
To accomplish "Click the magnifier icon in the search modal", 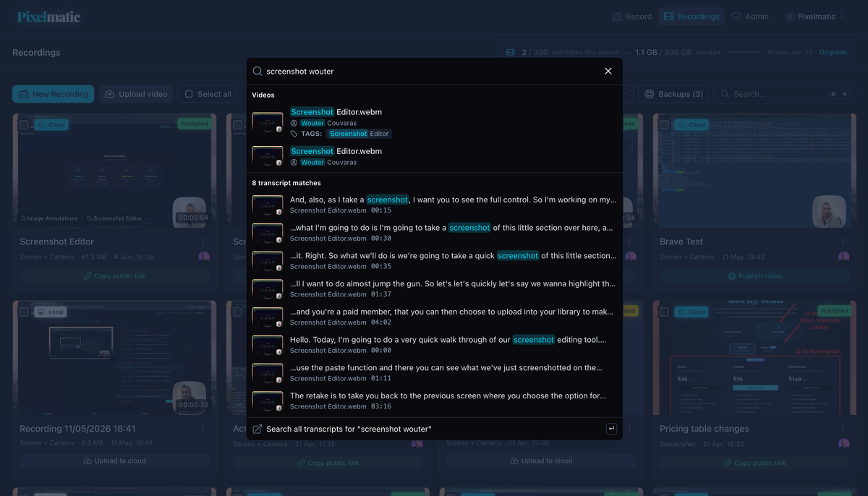I will pyautogui.click(x=258, y=72).
